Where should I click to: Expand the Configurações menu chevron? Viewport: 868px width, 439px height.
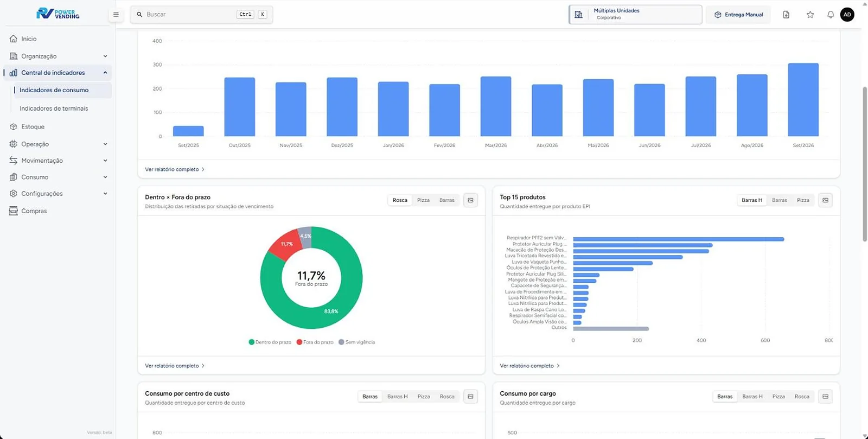click(105, 194)
